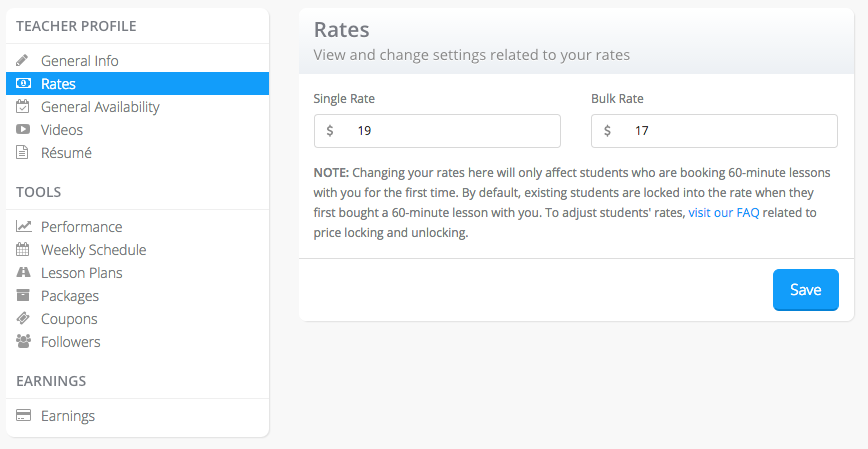This screenshot has width=868, height=449.
Task: Click the archive box icon for Packages
Action: (23, 295)
